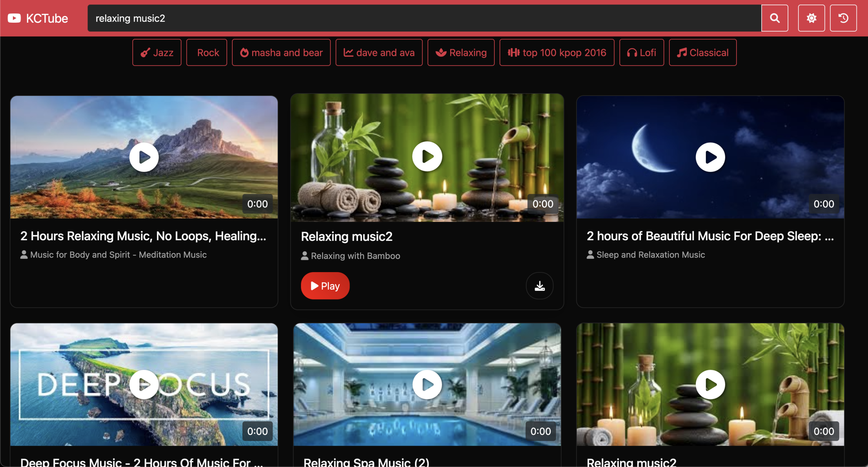Open Relaxing Spa Music (2) title
Screen dimensions: 868x467
[x=366, y=462]
